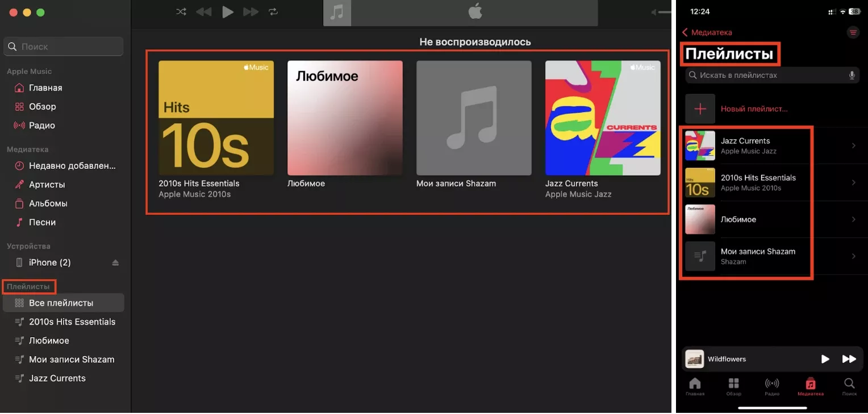Viewport: 868px width, 414px height.
Task: Click Apple Music Jazz subtitle in grid
Action: [x=578, y=194]
